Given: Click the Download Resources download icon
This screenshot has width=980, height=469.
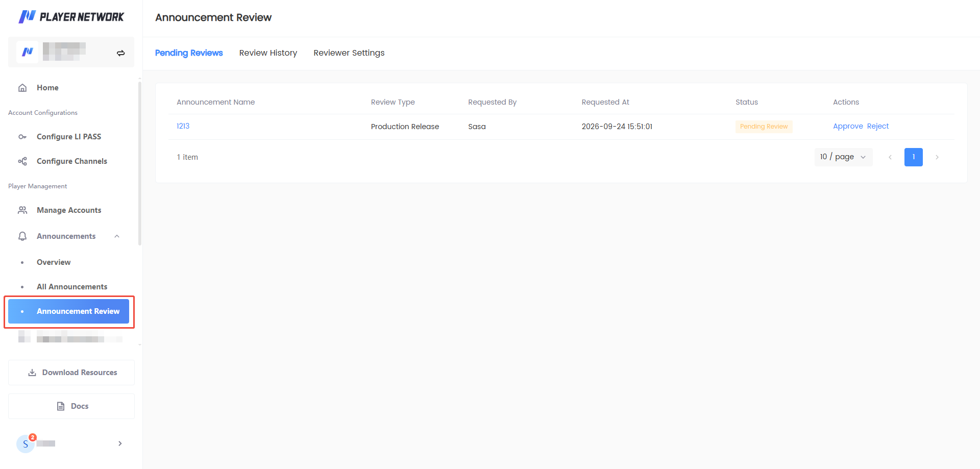Looking at the screenshot, I should pyautogui.click(x=32, y=373).
